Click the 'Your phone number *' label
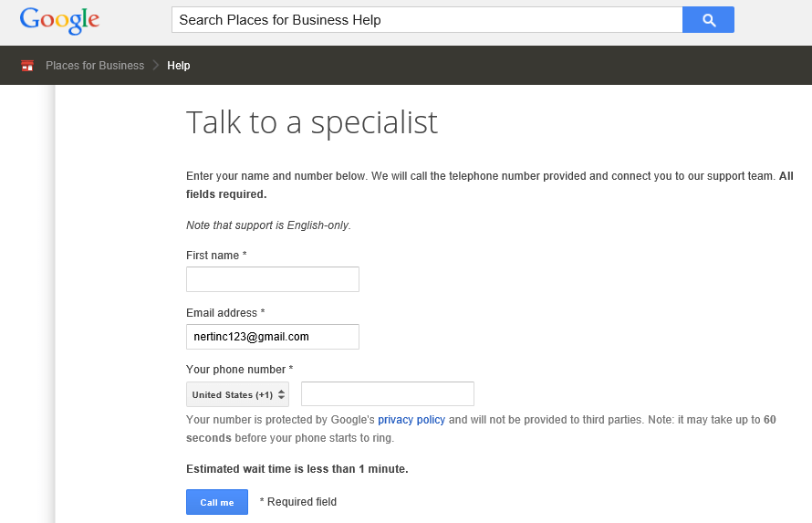 point(239,370)
